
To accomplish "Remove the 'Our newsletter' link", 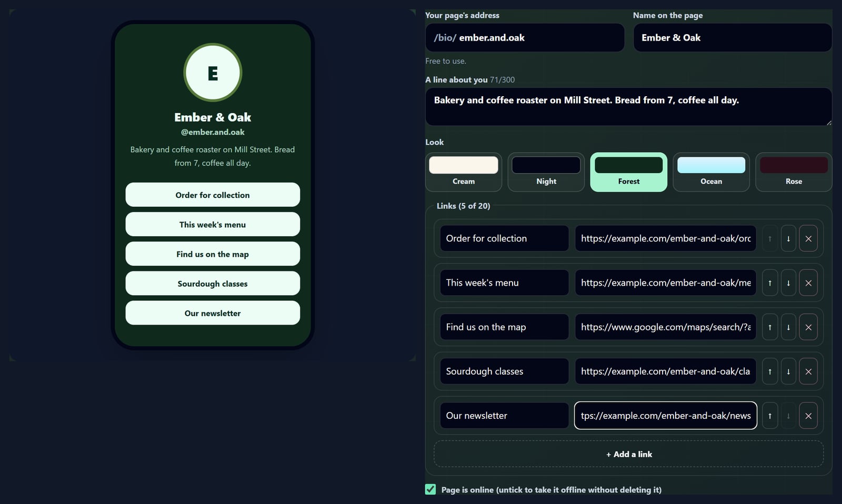I will point(808,416).
